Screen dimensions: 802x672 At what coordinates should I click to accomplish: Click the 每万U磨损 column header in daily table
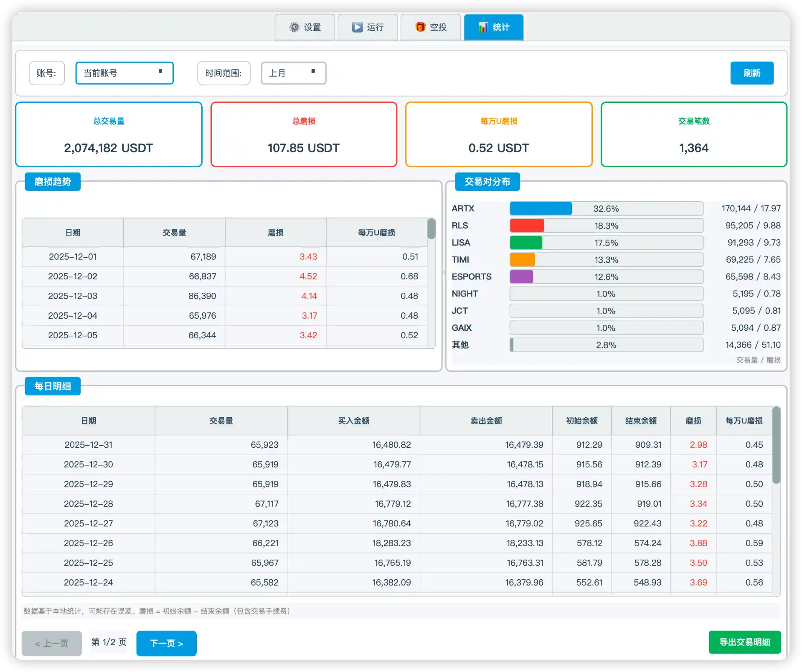[x=744, y=421]
